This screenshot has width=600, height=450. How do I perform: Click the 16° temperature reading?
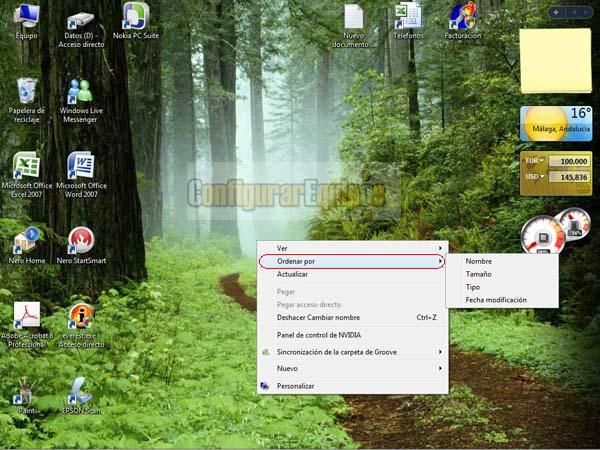click(x=580, y=113)
